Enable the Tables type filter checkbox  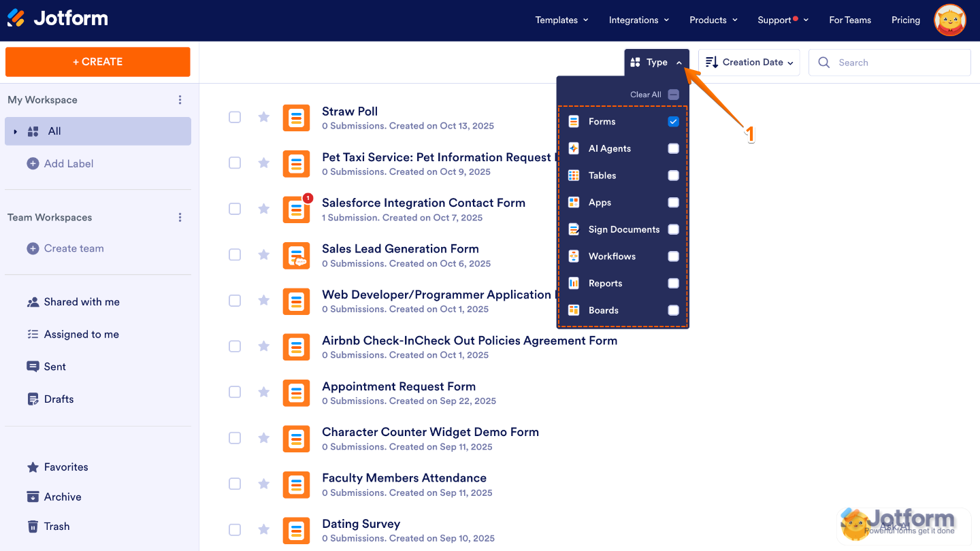673,176
